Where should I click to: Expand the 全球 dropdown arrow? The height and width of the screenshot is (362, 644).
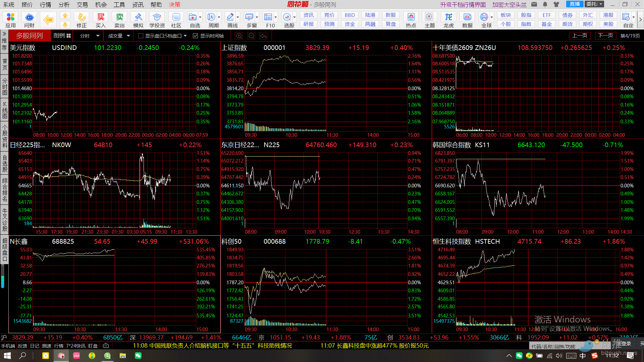492,17
